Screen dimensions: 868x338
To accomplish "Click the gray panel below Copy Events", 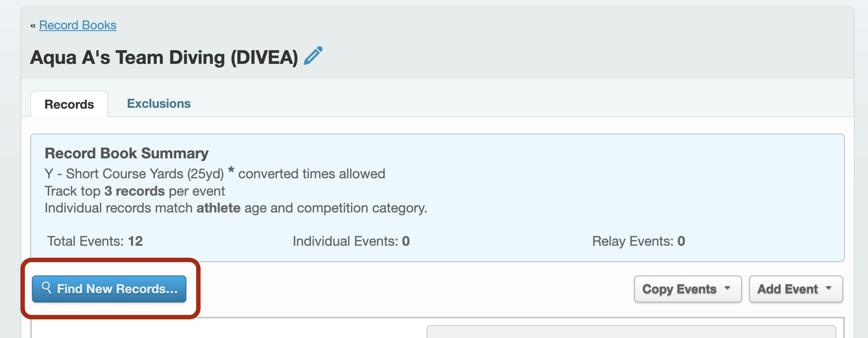I will click(631, 332).
